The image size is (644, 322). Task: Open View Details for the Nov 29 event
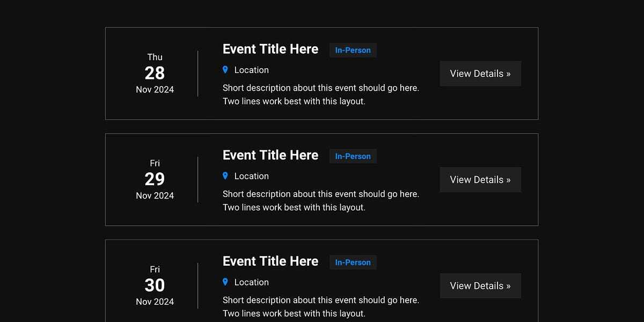pyautogui.click(x=480, y=180)
